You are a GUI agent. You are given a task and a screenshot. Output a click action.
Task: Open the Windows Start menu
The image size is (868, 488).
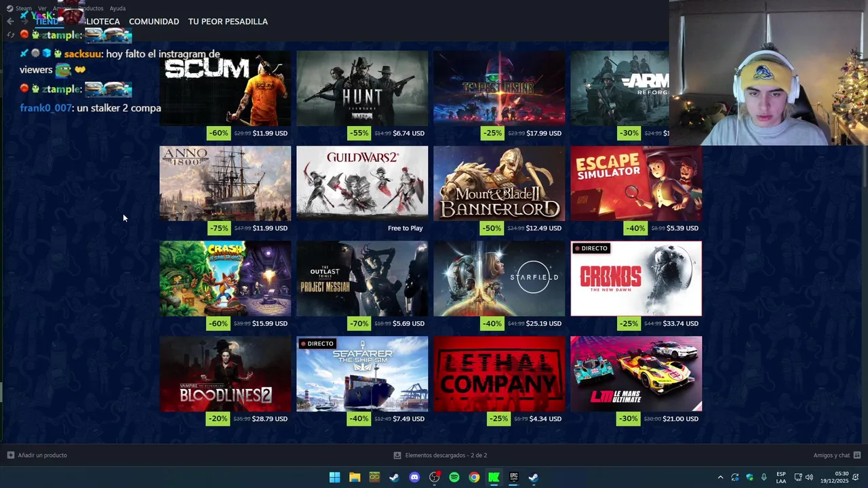coord(334,477)
